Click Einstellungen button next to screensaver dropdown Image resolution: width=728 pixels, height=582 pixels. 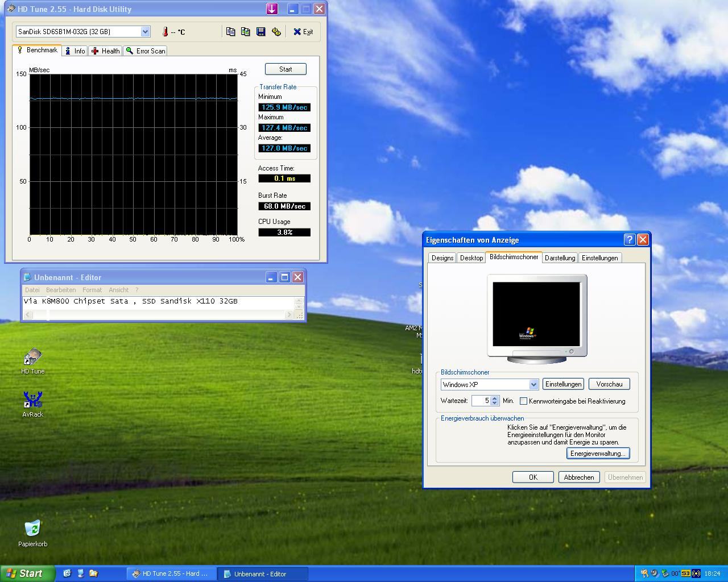coord(563,384)
